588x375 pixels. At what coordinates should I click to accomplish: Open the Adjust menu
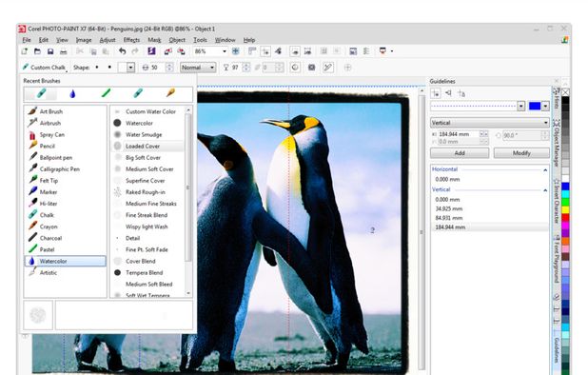click(108, 40)
